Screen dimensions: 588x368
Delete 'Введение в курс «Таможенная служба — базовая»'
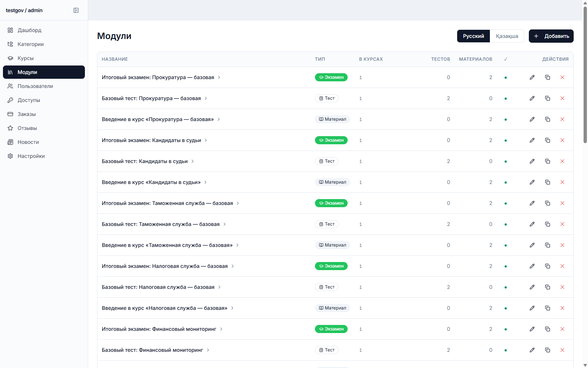[x=562, y=245]
